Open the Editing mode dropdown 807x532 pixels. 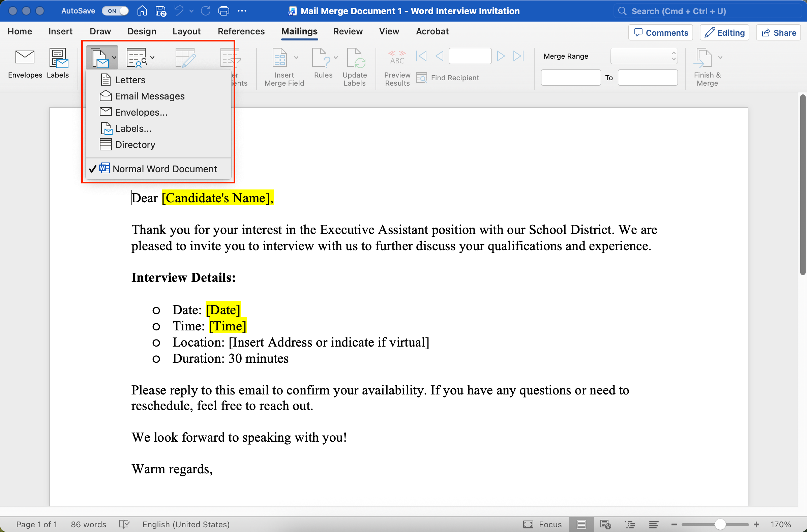724,33
